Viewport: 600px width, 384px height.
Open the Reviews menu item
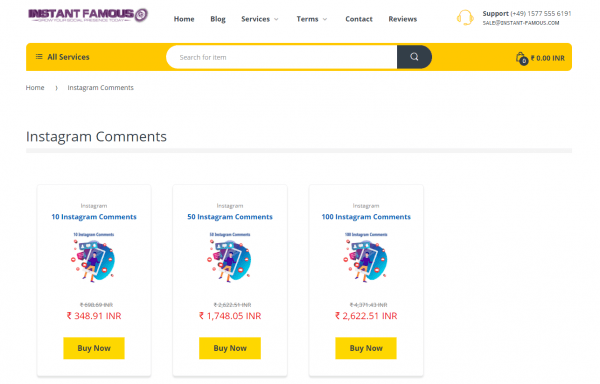click(403, 19)
